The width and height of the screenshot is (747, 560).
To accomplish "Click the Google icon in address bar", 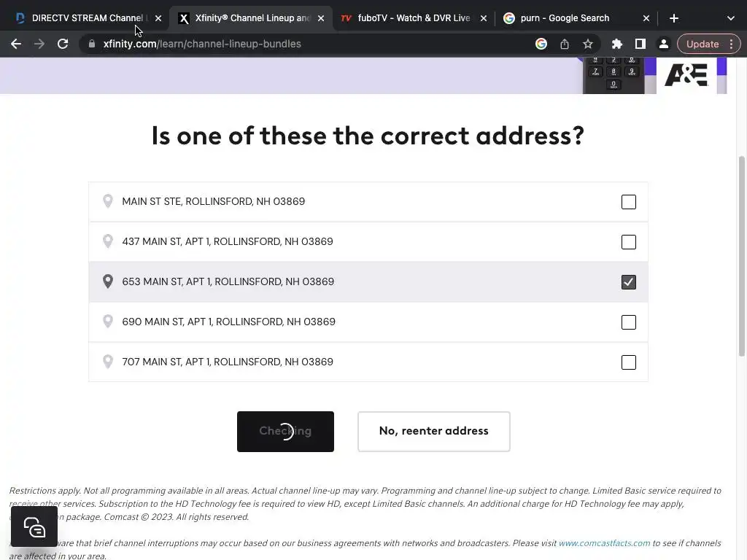I will [541, 44].
